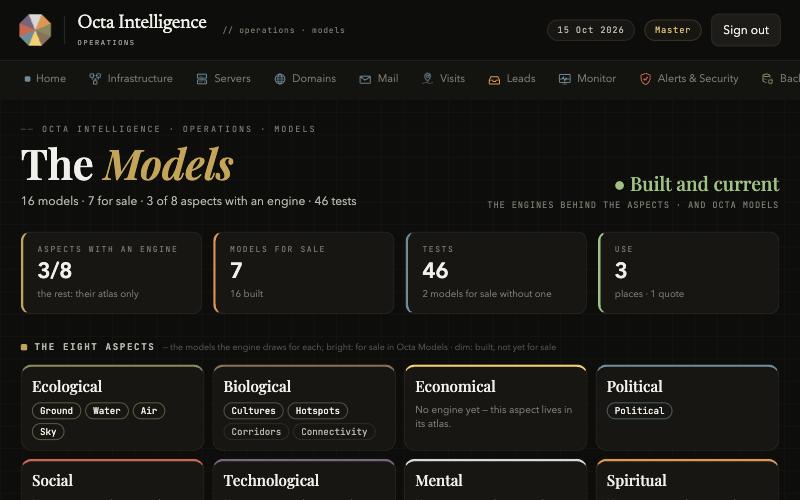
Task: Click the Leads inbox tray icon
Action: click(494, 80)
